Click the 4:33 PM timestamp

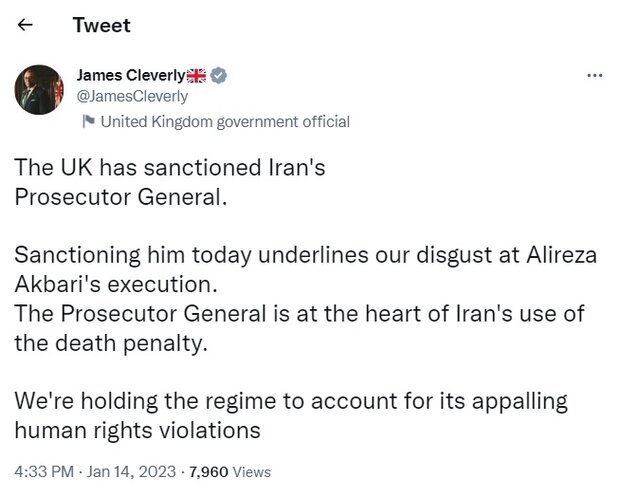pyautogui.click(x=41, y=471)
